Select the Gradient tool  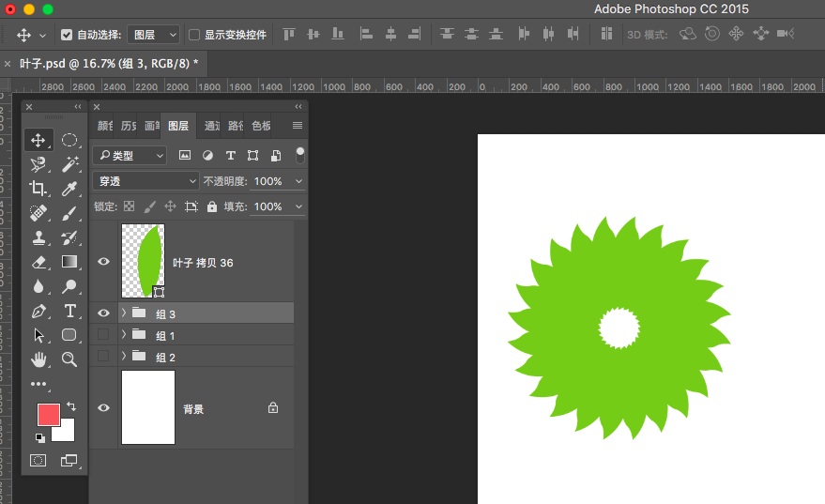69,262
